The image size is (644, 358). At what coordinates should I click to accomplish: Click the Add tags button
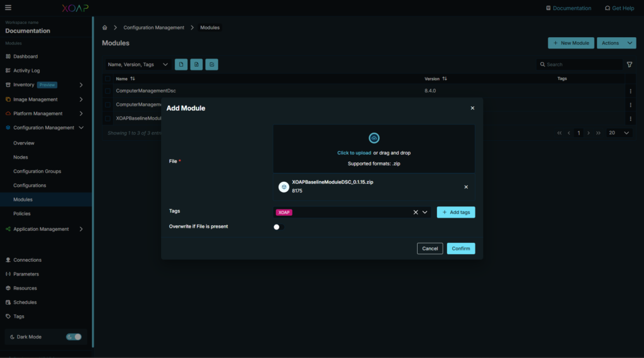tap(456, 213)
